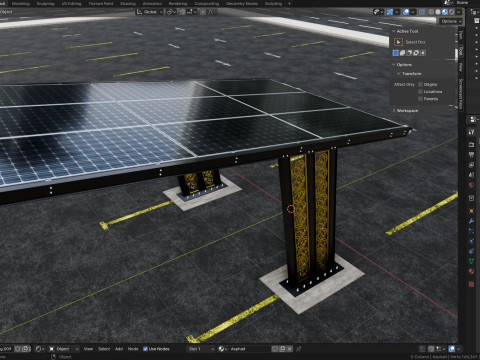Open the Options dropdown in viewport
This screenshot has width=480, height=360.
click(x=451, y=21)
